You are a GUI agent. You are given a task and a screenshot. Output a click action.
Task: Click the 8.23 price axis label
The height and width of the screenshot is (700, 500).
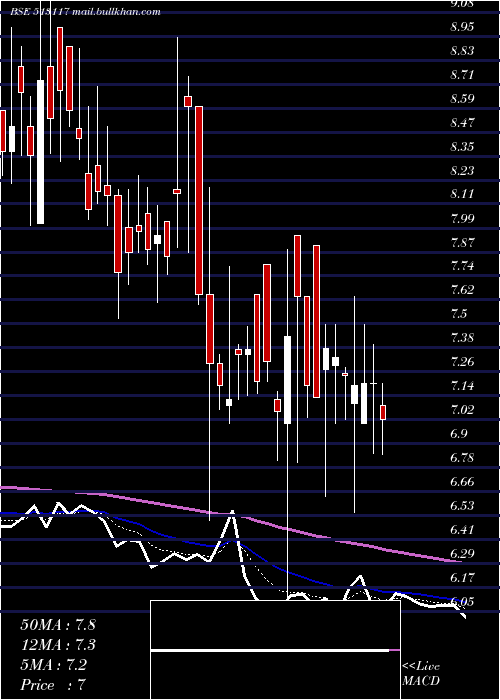click(462, 171)
